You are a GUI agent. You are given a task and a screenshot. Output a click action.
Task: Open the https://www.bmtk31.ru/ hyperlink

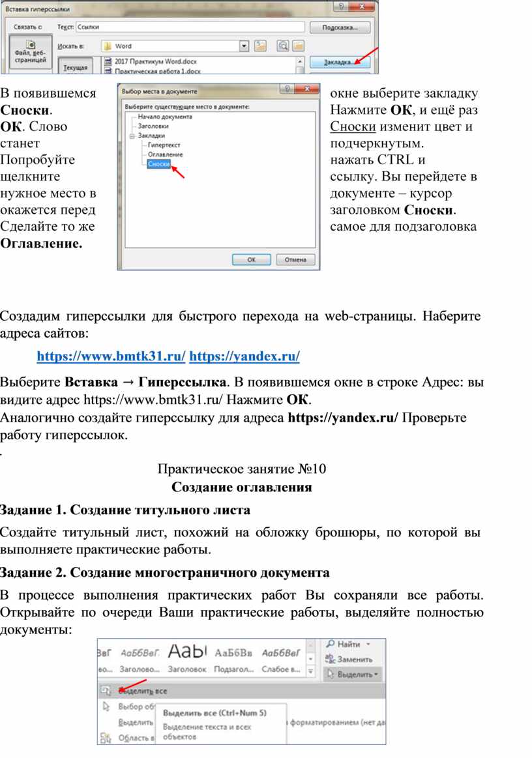coord(111,357)
